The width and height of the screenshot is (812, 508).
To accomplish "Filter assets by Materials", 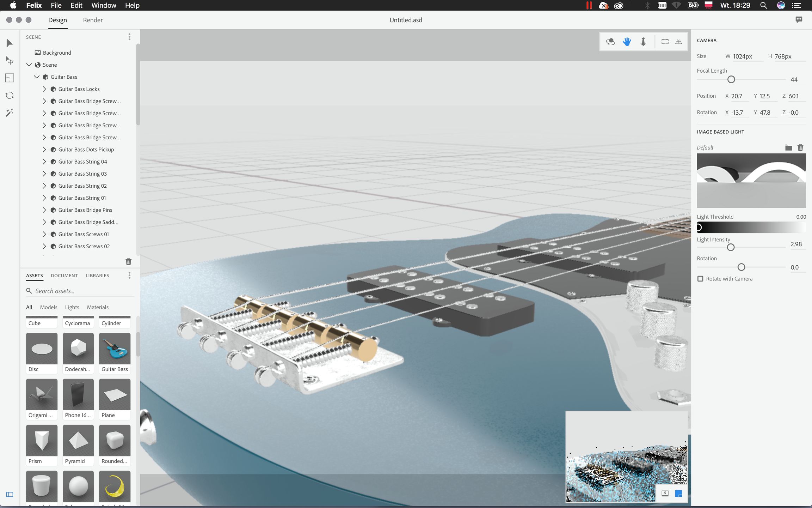I will tap(98, 307).
